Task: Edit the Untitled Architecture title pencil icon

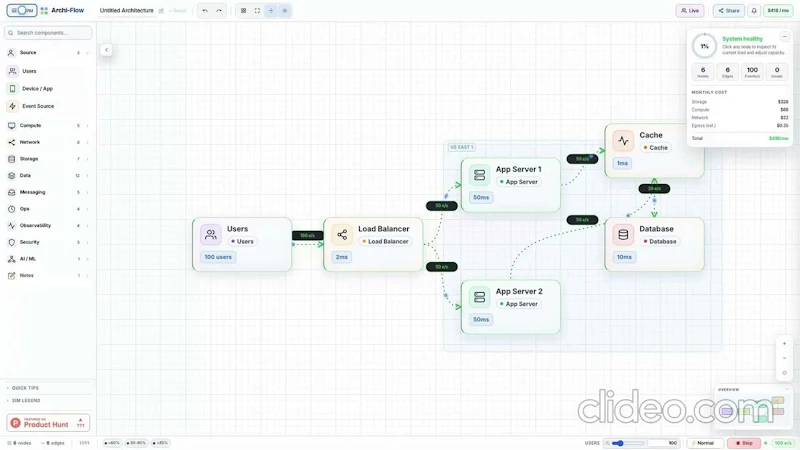Action: pos(161,11)
